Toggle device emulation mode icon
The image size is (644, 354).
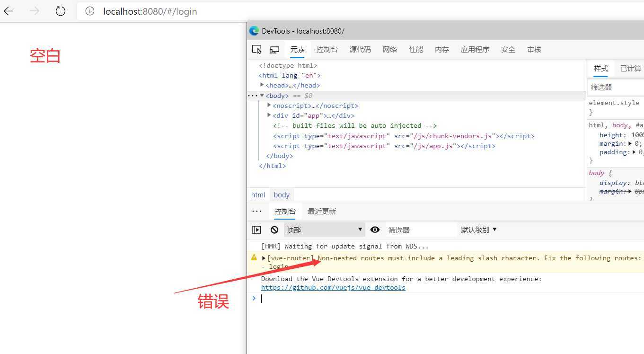click(x=274, y=50)
